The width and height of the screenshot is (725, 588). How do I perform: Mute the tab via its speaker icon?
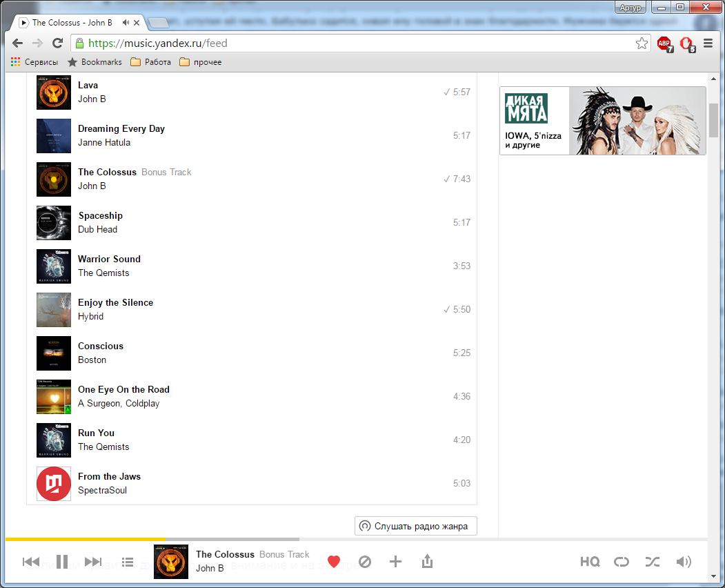pos(126,23)
